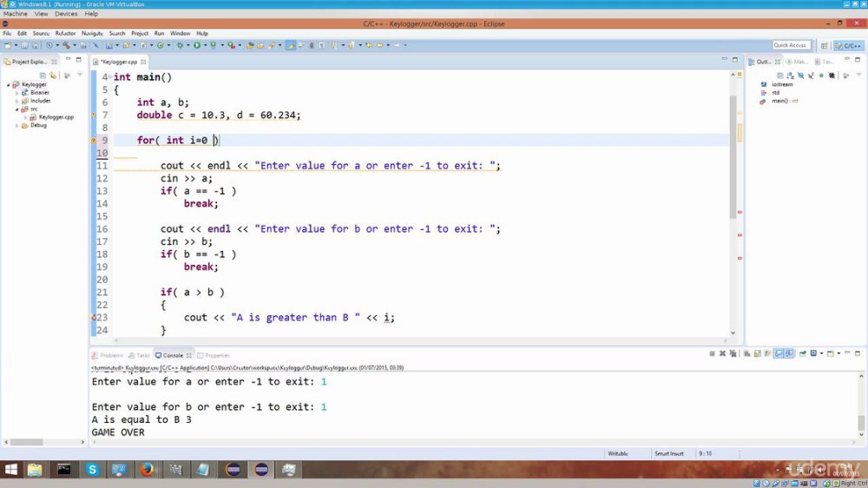Toggle Hide Static Members in Outline view
This screenshot has width=868, height=488.
pyautogui.click(x=811, y=76)
